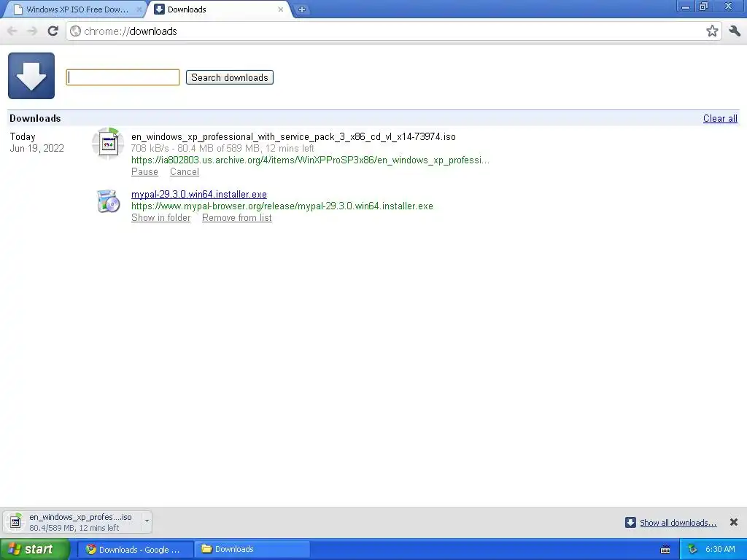Bookmark this page with the star icon

click(x=712, y=31)
